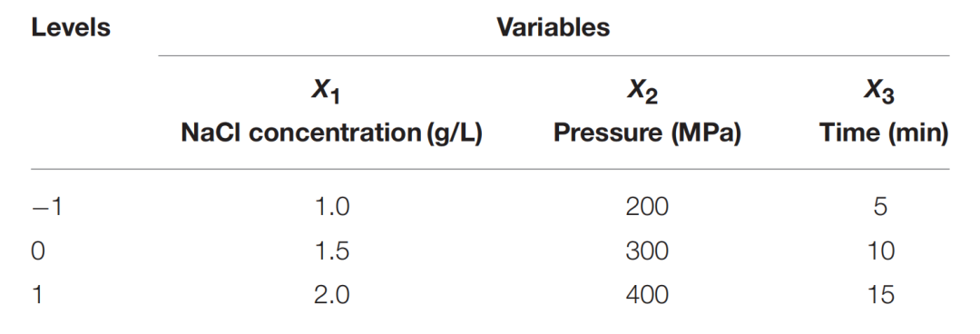
Task: Select the NaCl value 2.0 cell
Action: click(331, 295)
